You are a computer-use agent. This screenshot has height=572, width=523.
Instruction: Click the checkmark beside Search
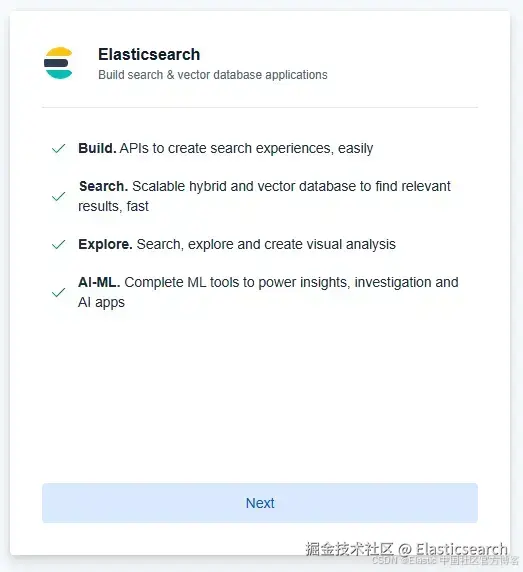(x=58, y=197)
